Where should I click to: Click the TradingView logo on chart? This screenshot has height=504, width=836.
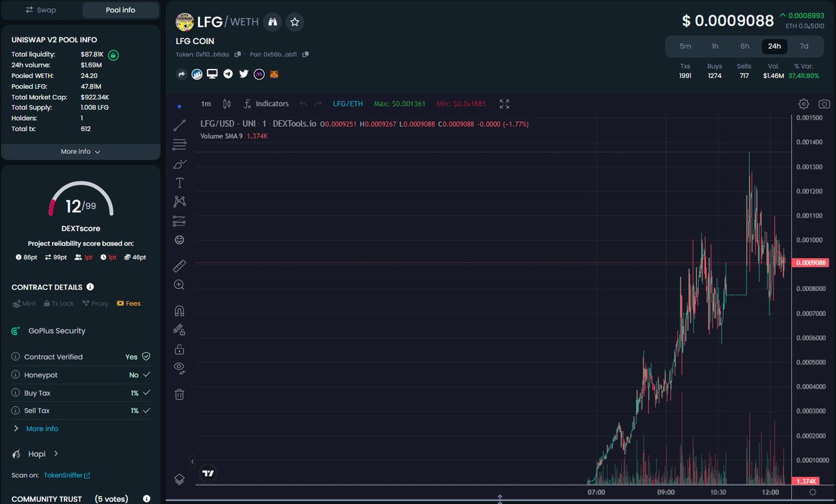point(208,473)
